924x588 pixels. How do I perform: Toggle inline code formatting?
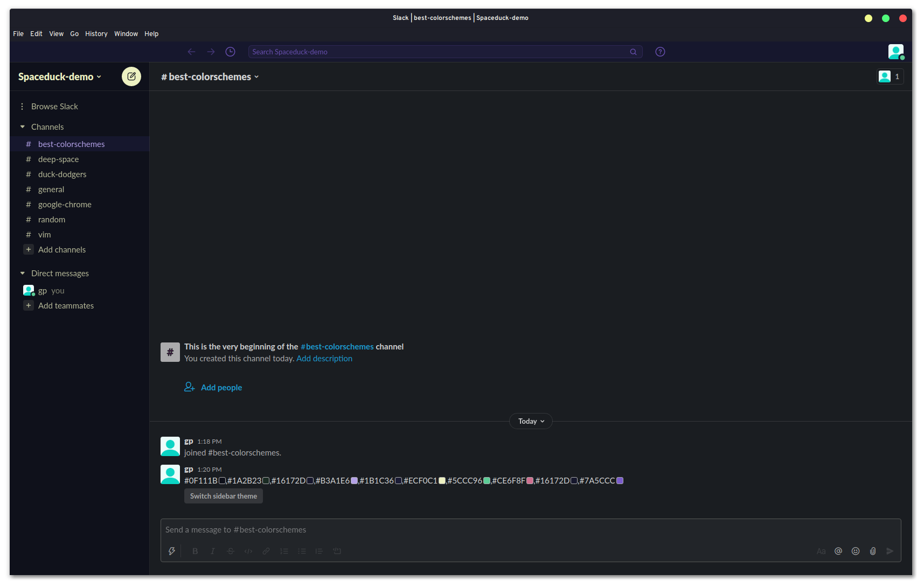pyautogui.click(x=248, y=551)
